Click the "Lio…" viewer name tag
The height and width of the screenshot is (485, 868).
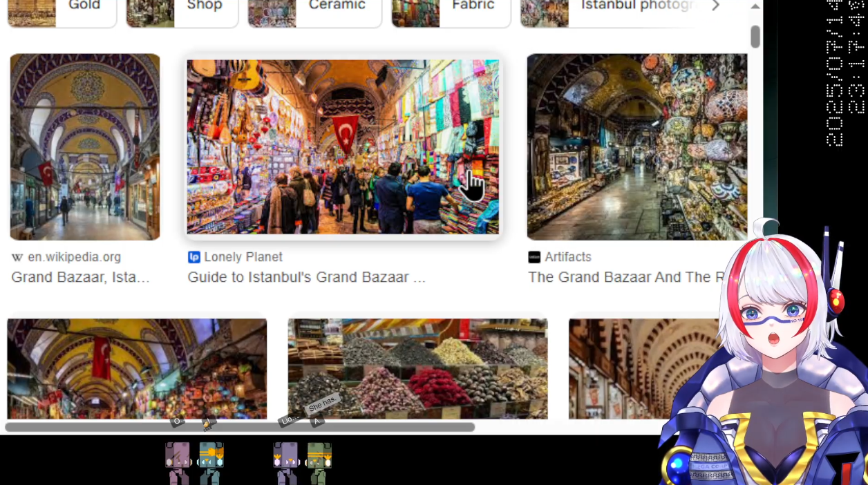(x=289, y=419)
